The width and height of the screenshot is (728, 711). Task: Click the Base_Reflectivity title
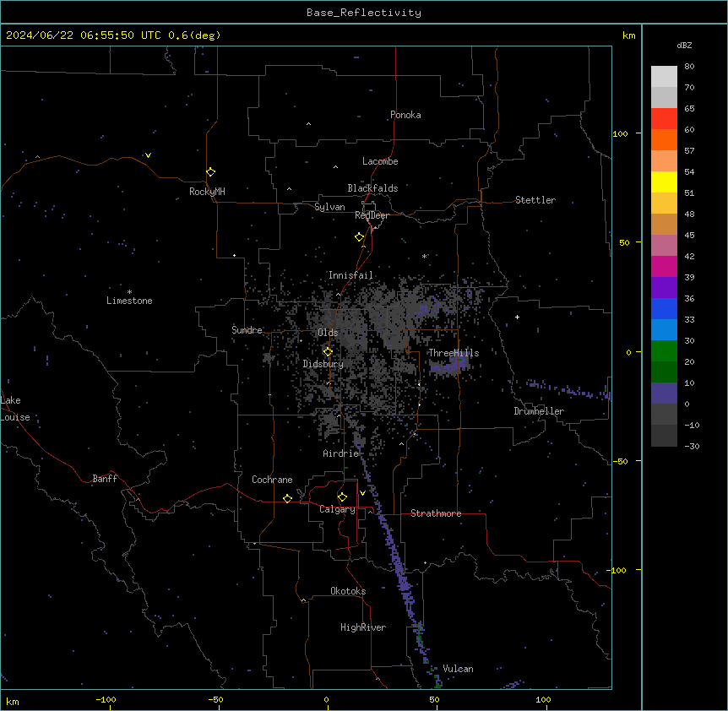click(x=364, y=13)
